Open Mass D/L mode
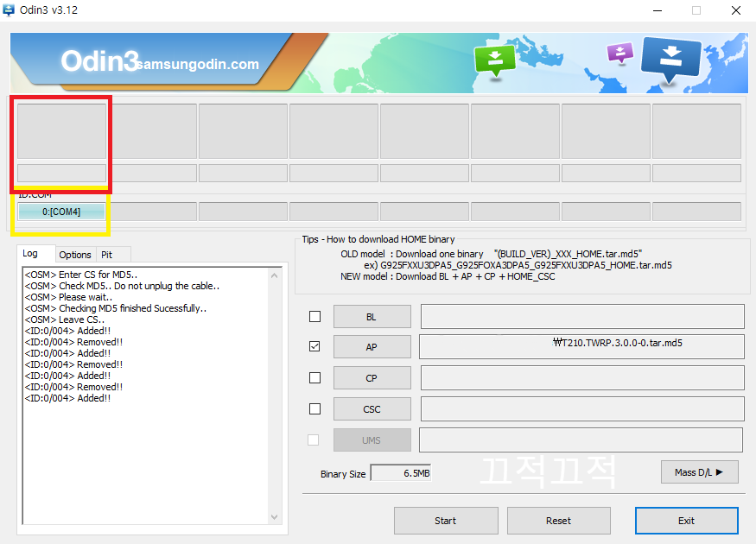The height and width of the screenshot is (544, 756). (700, 472)
